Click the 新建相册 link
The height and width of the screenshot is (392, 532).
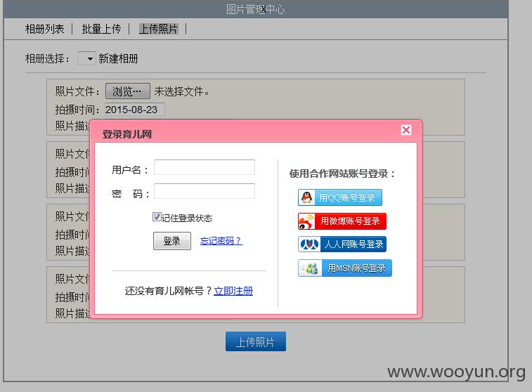point(118,59)
